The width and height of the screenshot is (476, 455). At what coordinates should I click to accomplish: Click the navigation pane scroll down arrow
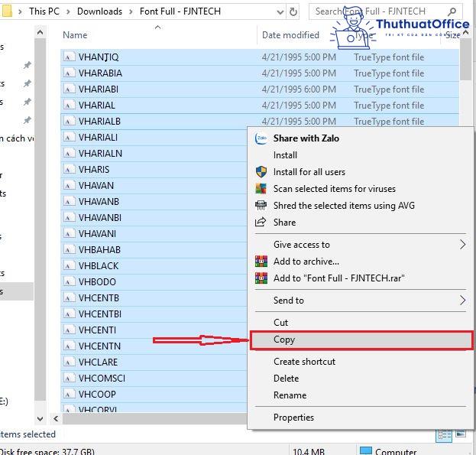tap(40, 418)
